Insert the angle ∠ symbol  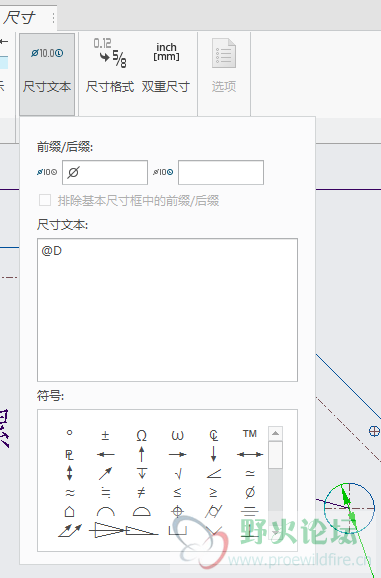[214, 474]
